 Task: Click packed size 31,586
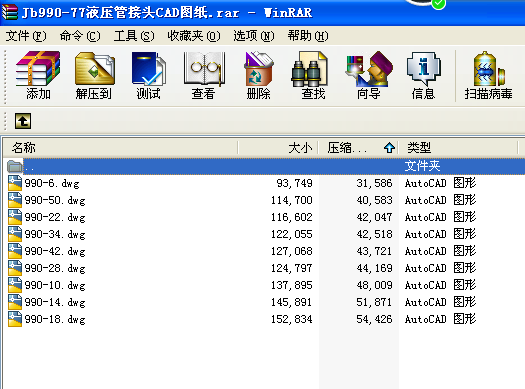point(374,183)
